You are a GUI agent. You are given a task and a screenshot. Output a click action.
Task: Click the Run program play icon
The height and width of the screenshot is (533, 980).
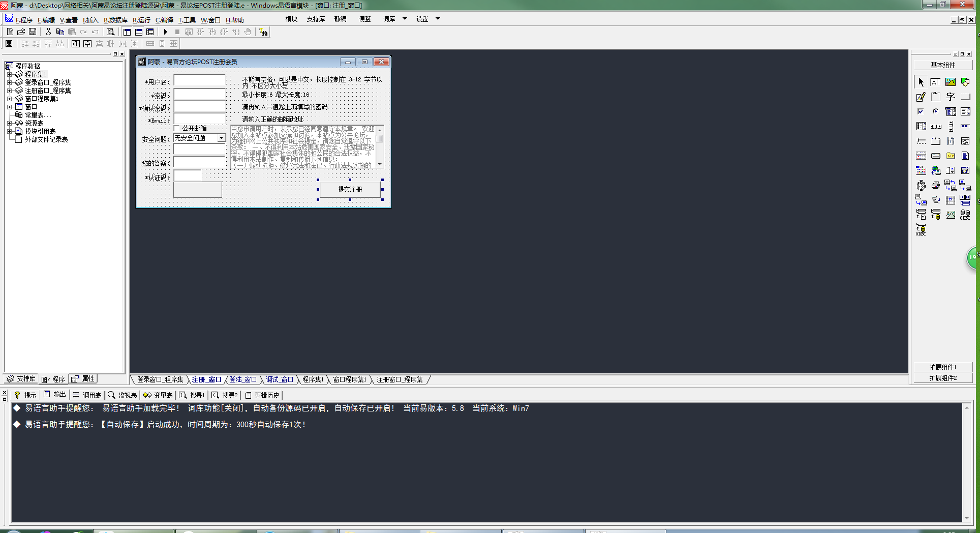coord(165,32)
